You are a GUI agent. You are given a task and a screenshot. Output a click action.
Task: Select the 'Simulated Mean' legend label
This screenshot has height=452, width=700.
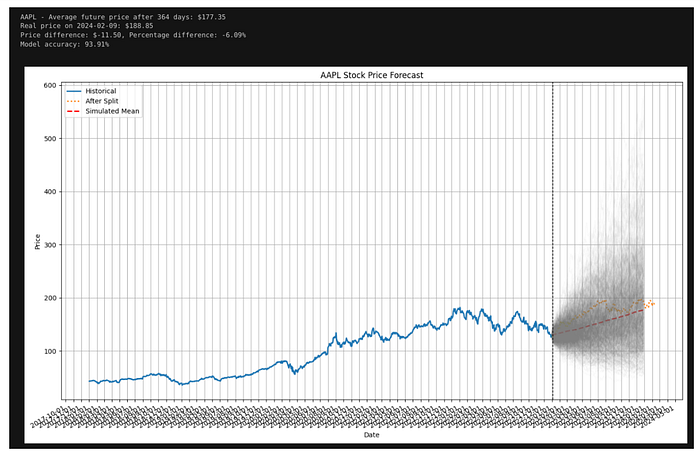(112, 111)
